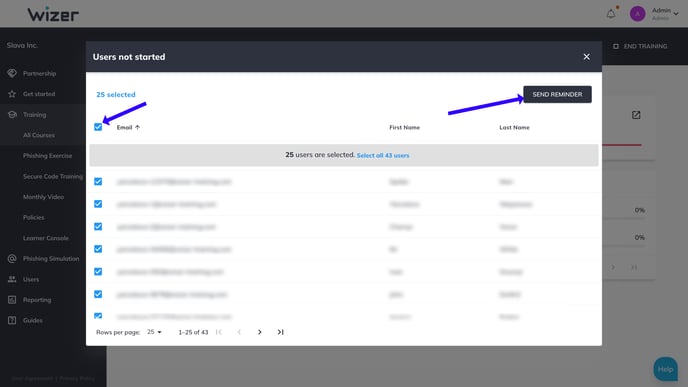Uncheck the fourth user row checkbox

pyautogui.click(x=98, y=249)
